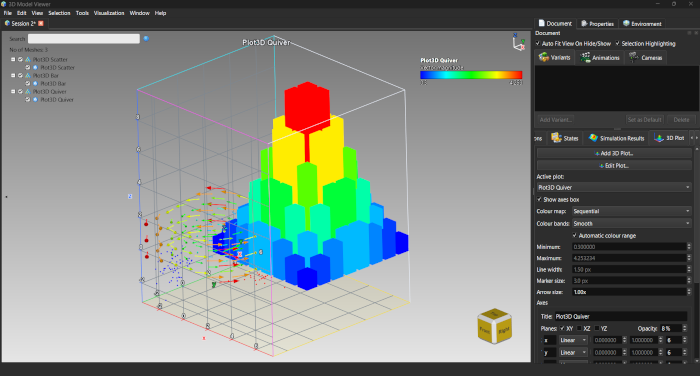The image size is (700, 376).
Task: Click the Plot3D Quiver group triangle icon
Action: tap(28, 92)
